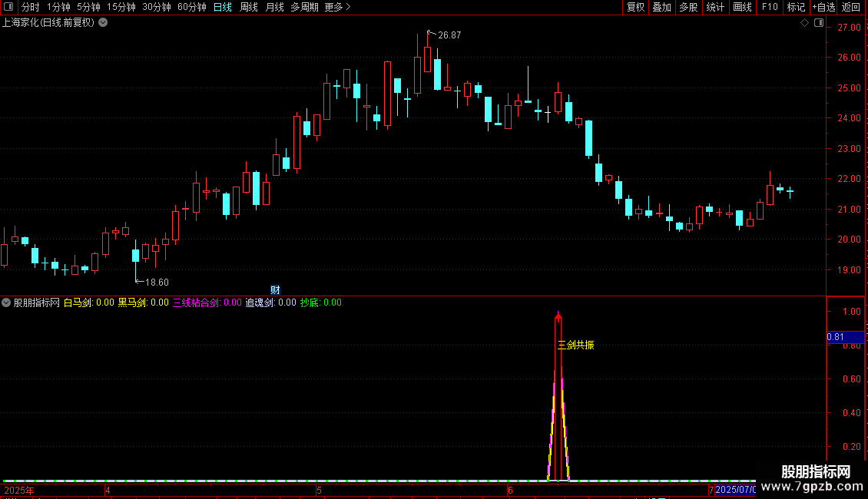Switch to 分时 time-share chart
The width and height of the screenshot is (868, 499).
(x=30, y=7)
